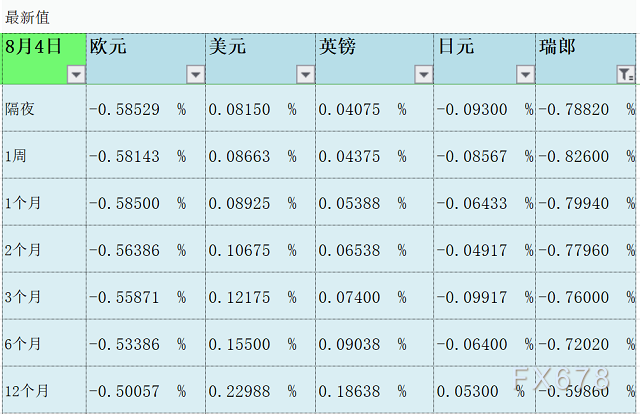Select cell with value 0.08663
The height and width of the screenshot is (414, 640).
pos(260,155)
